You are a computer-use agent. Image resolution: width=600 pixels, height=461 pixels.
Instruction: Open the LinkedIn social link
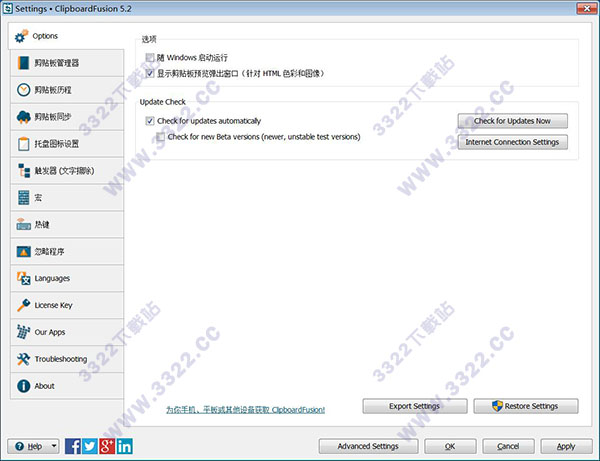124,446
